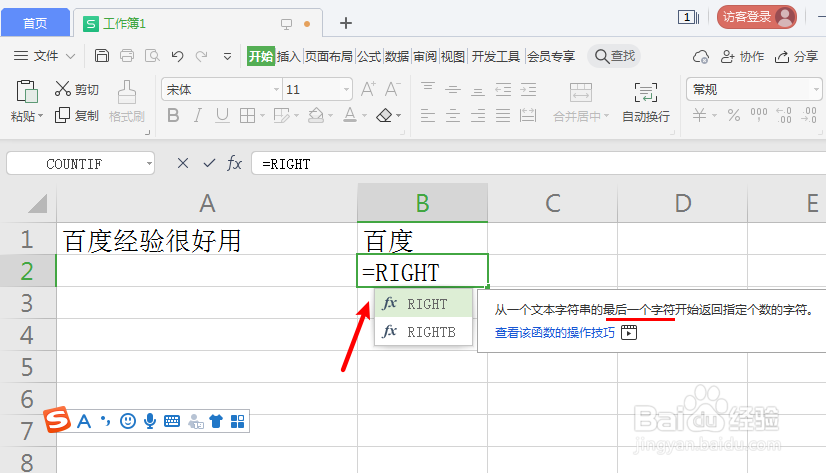Switch to the 数据 Data tab
The height and width of the screenshot is (473, 826).
coord(397,56)
